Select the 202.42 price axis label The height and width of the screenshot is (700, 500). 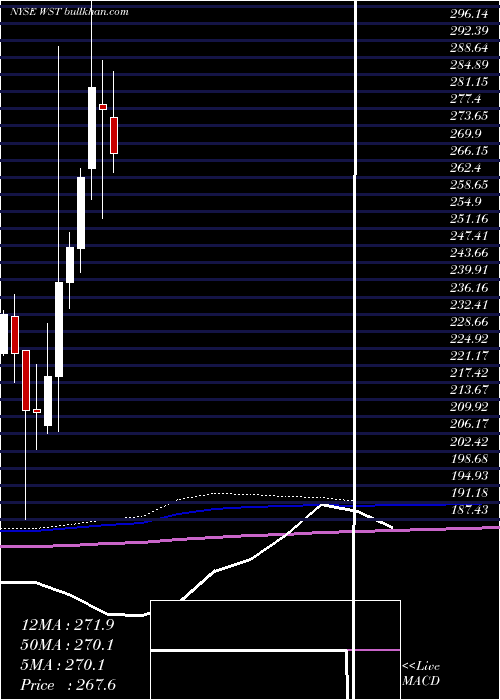click(x=468, y=441)
